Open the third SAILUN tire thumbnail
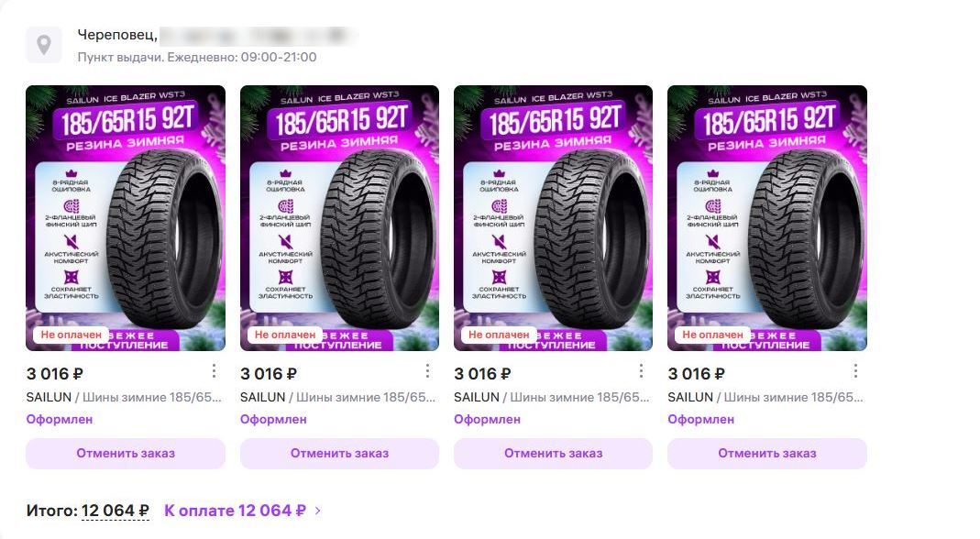 tap(553, 217)
